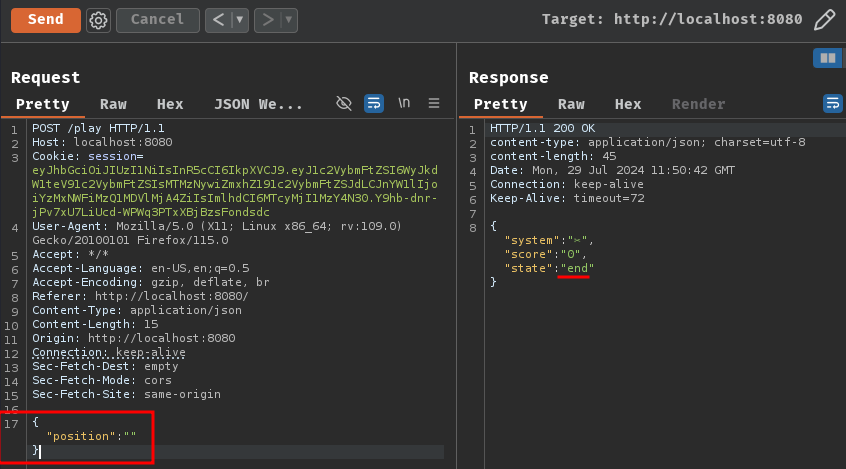Click the "Origin: http://localhost:8080" header
The image size is (846, 469).
134,338
